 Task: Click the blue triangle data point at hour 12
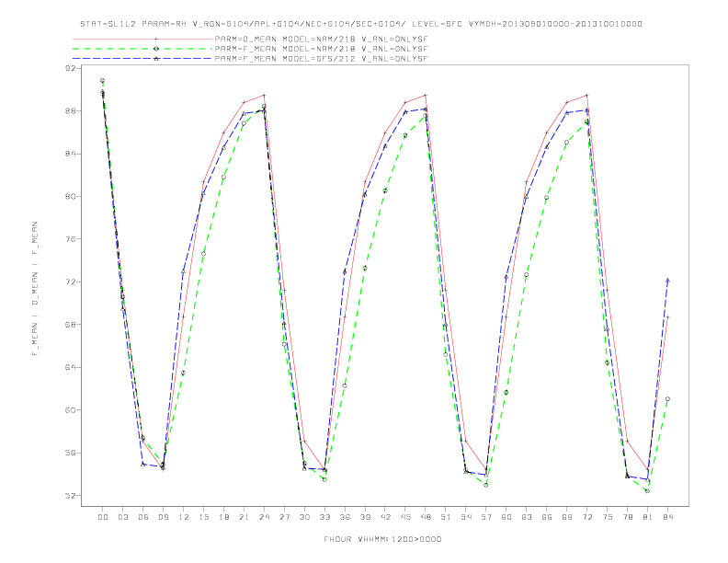(x=184, y=271)
